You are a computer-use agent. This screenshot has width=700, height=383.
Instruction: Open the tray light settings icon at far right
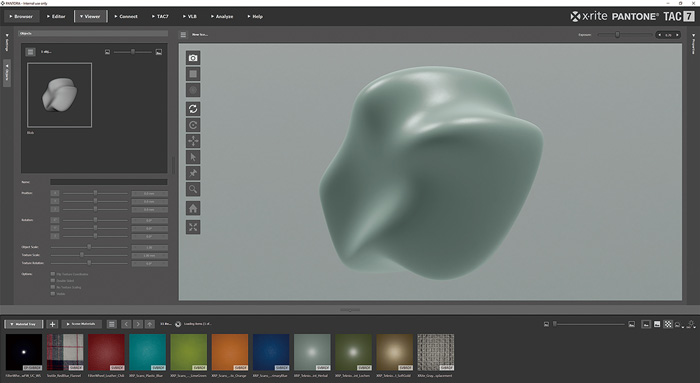coord(691,324)
